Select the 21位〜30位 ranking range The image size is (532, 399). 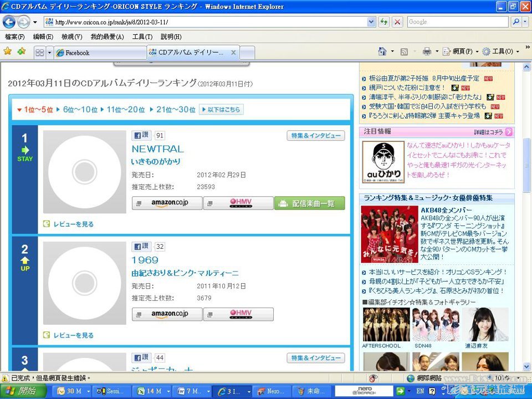176,110
